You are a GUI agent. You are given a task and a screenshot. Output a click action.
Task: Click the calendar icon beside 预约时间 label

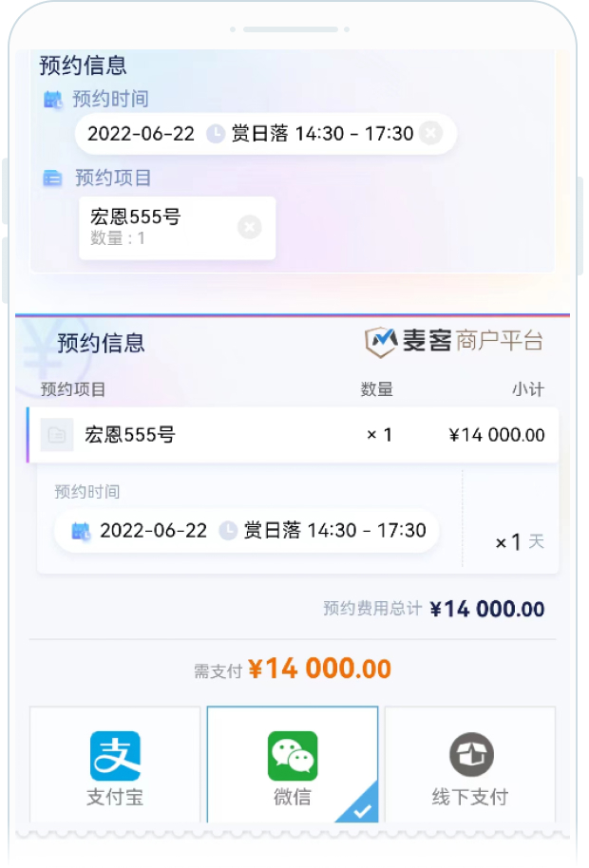pyautogui.click(x=53, y=99)
